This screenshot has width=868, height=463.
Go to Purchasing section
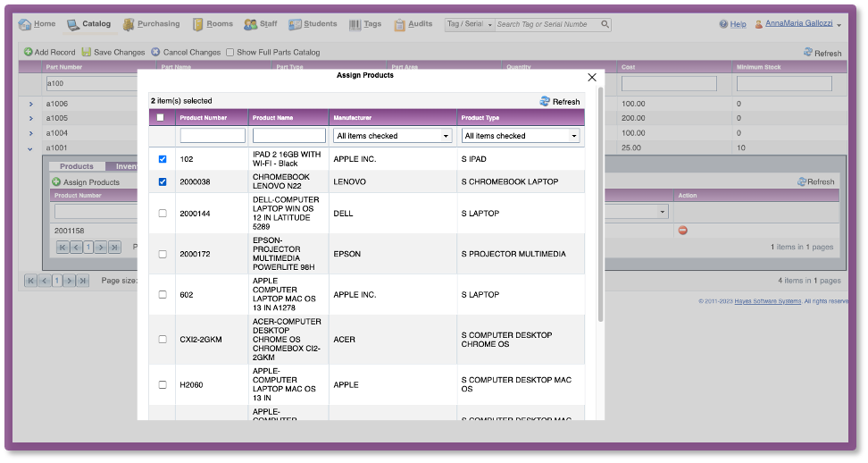pyautogui.click(x=152, y=24)
